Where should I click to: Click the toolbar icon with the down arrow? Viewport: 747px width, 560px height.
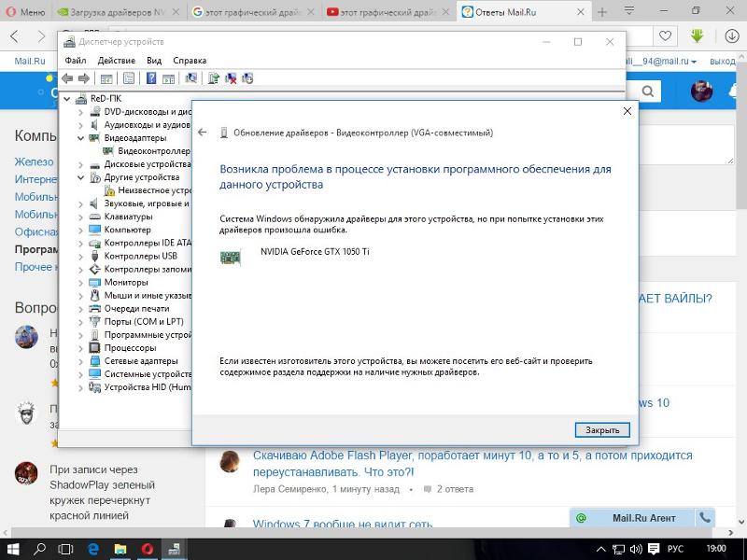247,78
